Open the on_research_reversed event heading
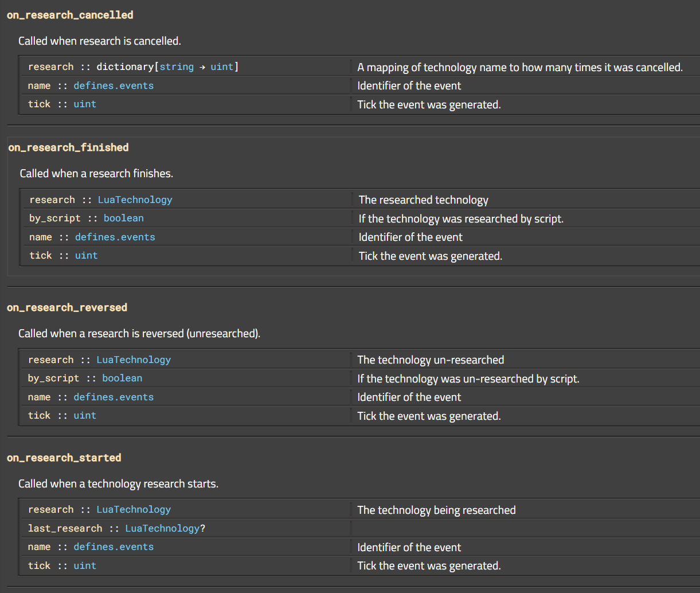Screen dimensions: 700x593 (67, 307)
